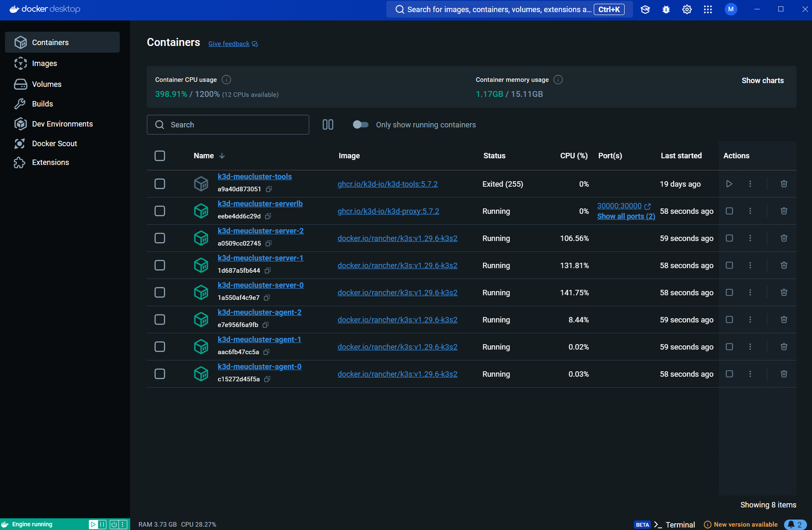Viewport: 812px width, 530px height.
Task: Delete the k3d-meucluster-server-2 container
Action: click(784, 238)
